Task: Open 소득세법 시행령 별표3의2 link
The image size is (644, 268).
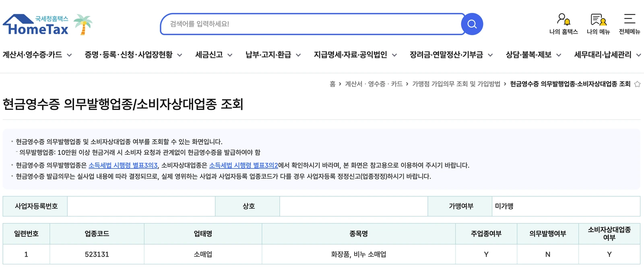Action: [244, 165]
